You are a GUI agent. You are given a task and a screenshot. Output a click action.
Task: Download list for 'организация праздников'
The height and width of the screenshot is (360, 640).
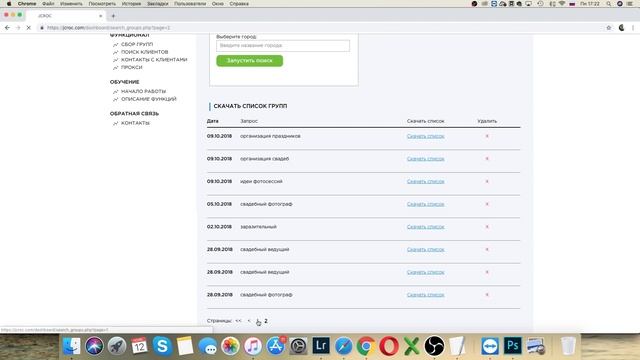[x=425, y=136]
